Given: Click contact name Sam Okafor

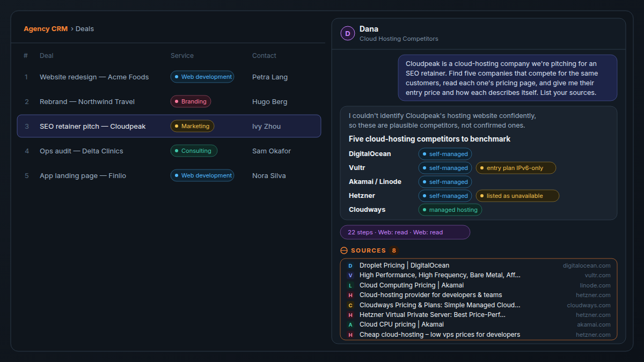Looking at the screenshot, I should [x=272, y=151].
